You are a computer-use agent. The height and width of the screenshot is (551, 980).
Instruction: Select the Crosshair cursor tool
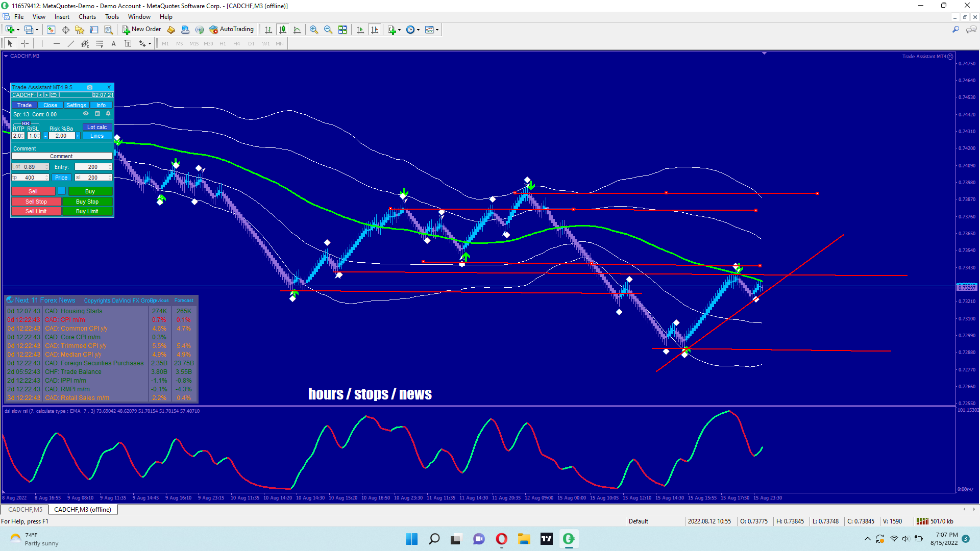click(24, 43)
